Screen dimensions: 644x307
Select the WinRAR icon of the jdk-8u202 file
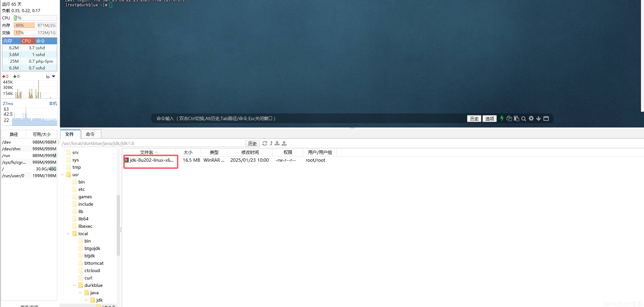[x=127, y=160]
